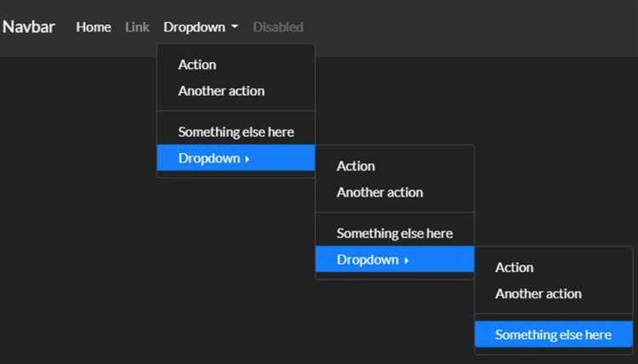The height and width of the screenshot is (364, 638).
Task: Open the Link nav item
Action: tap(137, 27)
